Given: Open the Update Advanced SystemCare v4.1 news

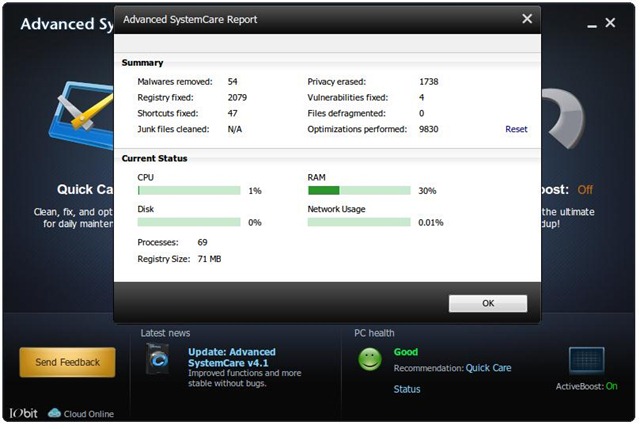Looking at the screenshot, I should coord(232,357).
